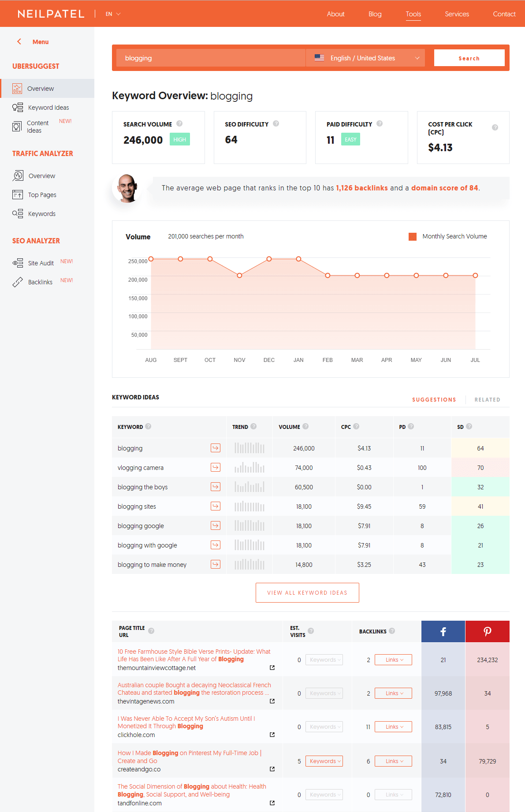Click arrow icon for blogging keyword row
This screenshot has width=525, height=812.
click(x=216, y=448)
